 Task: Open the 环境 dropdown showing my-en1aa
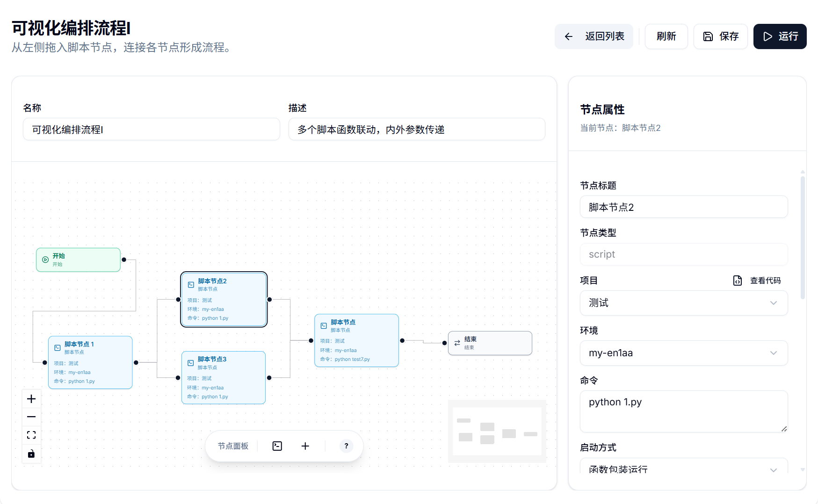tap(684, 353)
